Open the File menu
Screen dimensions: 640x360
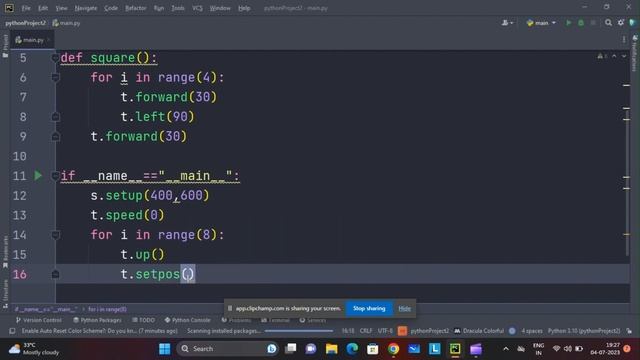click(x=26, y=8)
